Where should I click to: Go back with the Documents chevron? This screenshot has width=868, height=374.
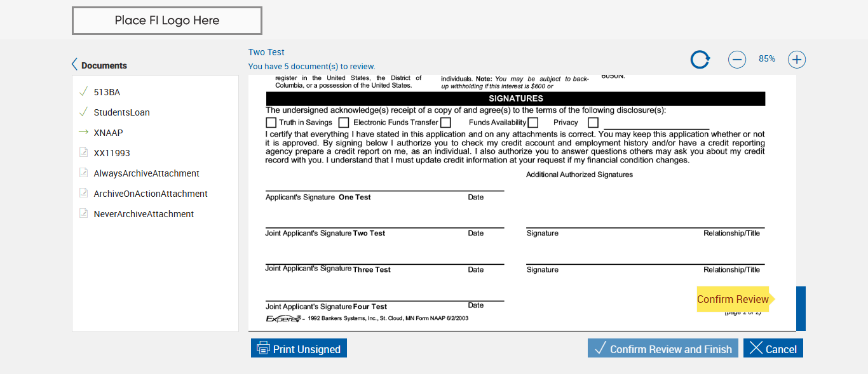pyautogui.click(x=74, y=65)
